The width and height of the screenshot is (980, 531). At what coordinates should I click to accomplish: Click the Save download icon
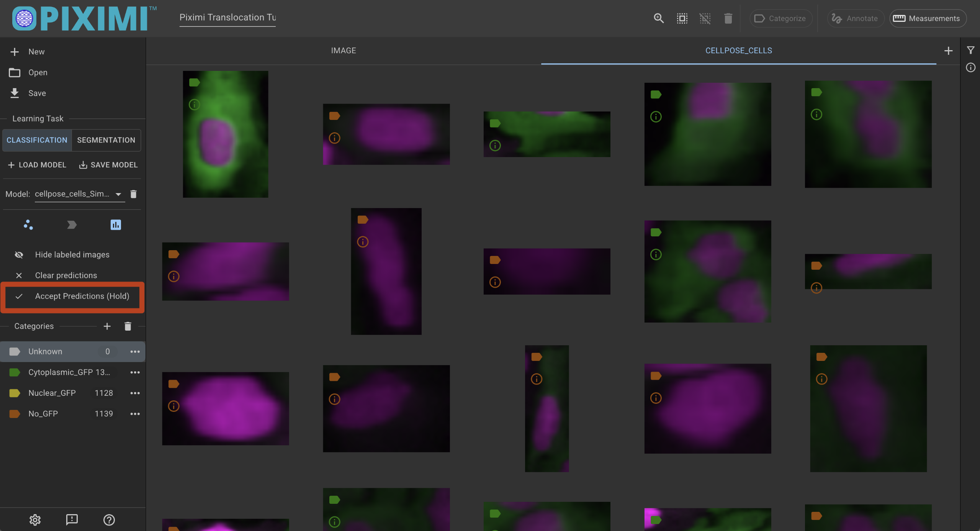coord(15,93)
